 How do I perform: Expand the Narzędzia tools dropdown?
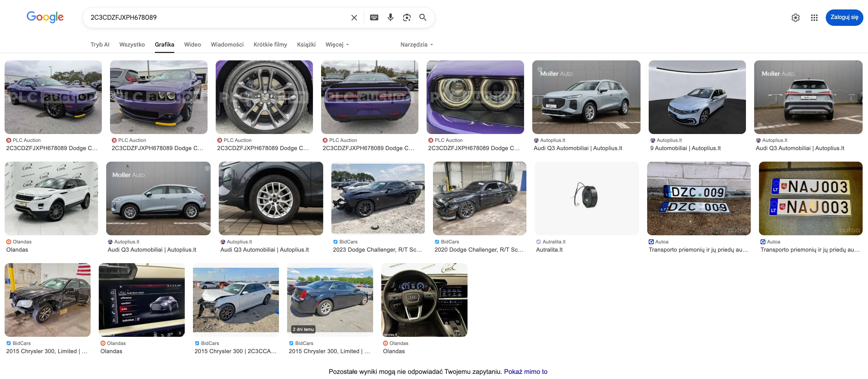point(417,44)
